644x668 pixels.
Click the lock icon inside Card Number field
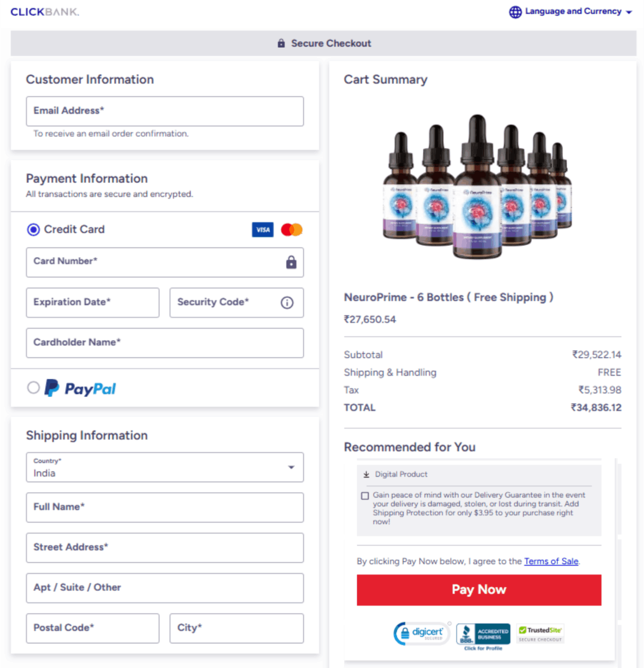click(x=291, y=262)
